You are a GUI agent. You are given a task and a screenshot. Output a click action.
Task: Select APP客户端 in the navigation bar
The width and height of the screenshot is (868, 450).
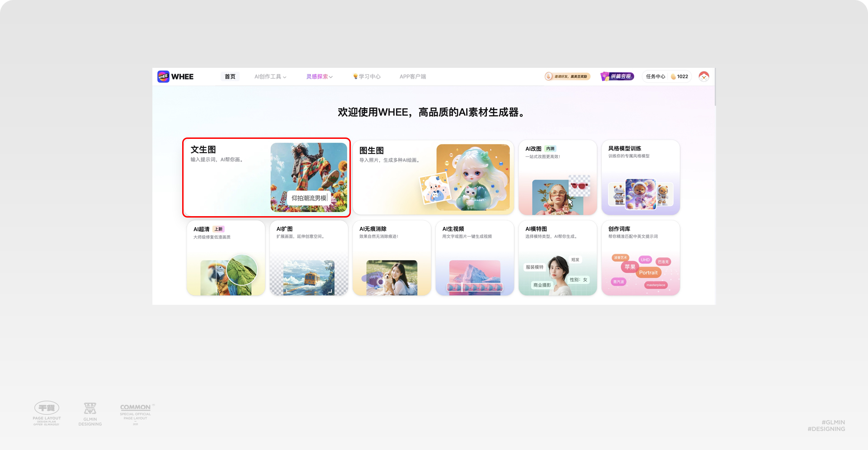(x=413, y=76)
